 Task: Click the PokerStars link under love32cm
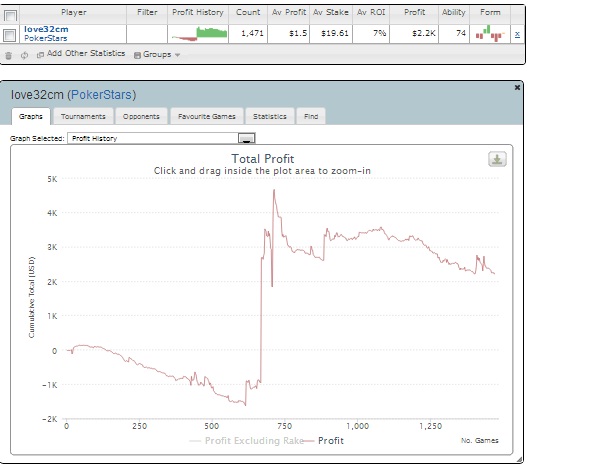(x=45, y=38)
